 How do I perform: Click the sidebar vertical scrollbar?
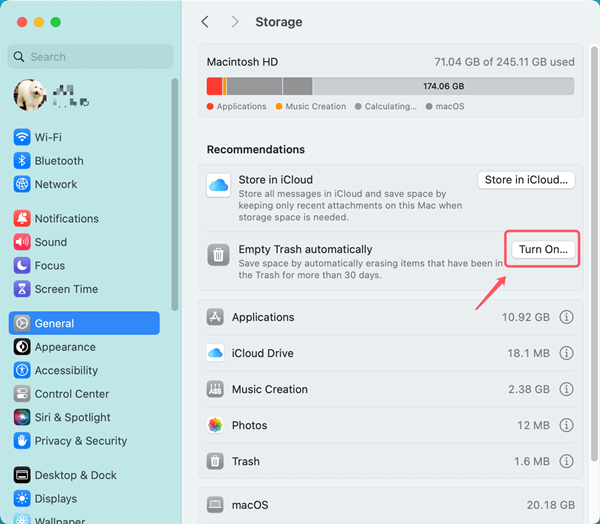(175, 194)
